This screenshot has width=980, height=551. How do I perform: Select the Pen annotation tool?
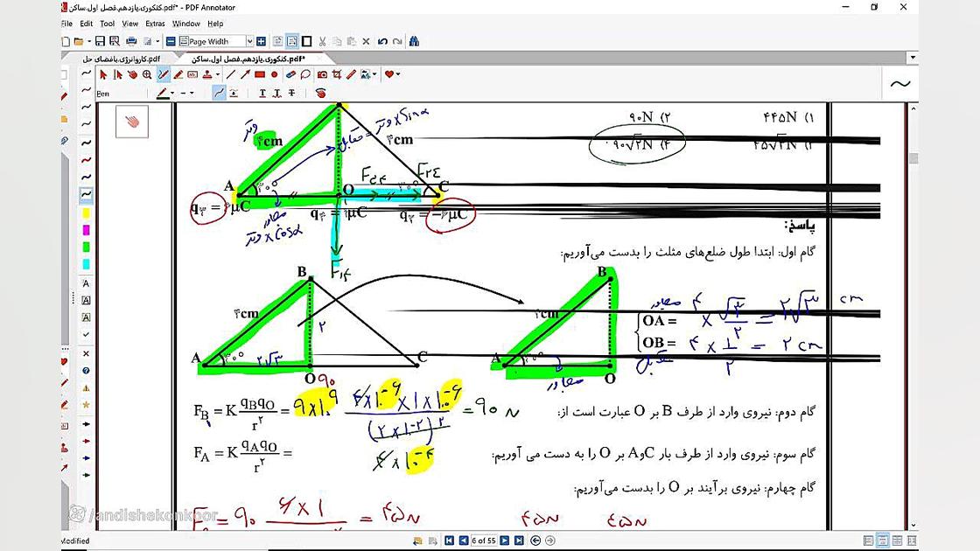click(x=164, y=75)
